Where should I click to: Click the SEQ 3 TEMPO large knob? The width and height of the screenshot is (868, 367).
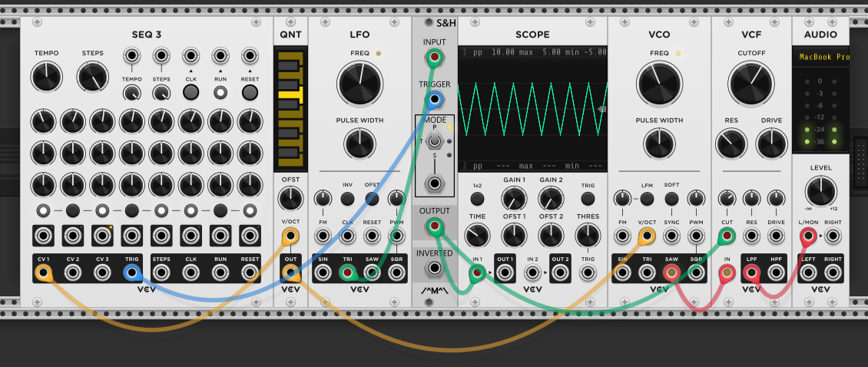pyautogui.click(x=47, y=76)
